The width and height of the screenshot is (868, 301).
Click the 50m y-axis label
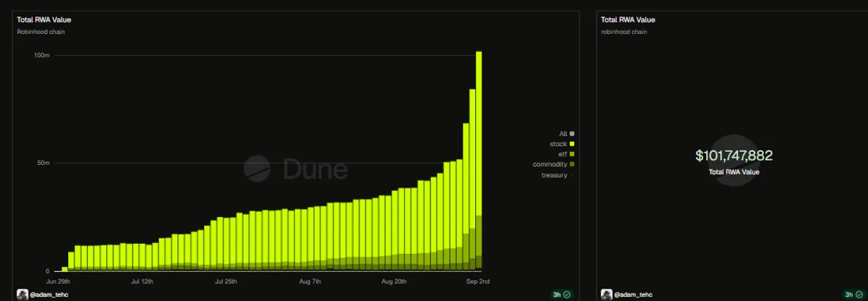(43, 164)
